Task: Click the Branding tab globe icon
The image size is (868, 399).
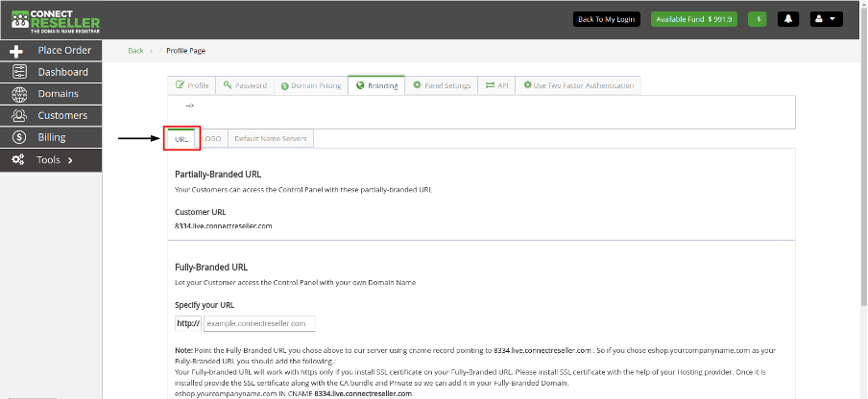Action: pyautogui.click(x=360, y=85)
